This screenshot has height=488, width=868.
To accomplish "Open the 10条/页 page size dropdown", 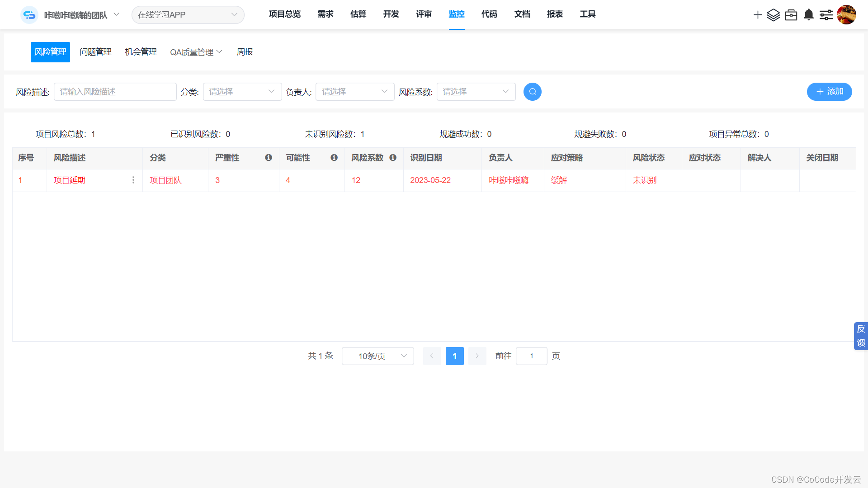I will pos(378,356).
